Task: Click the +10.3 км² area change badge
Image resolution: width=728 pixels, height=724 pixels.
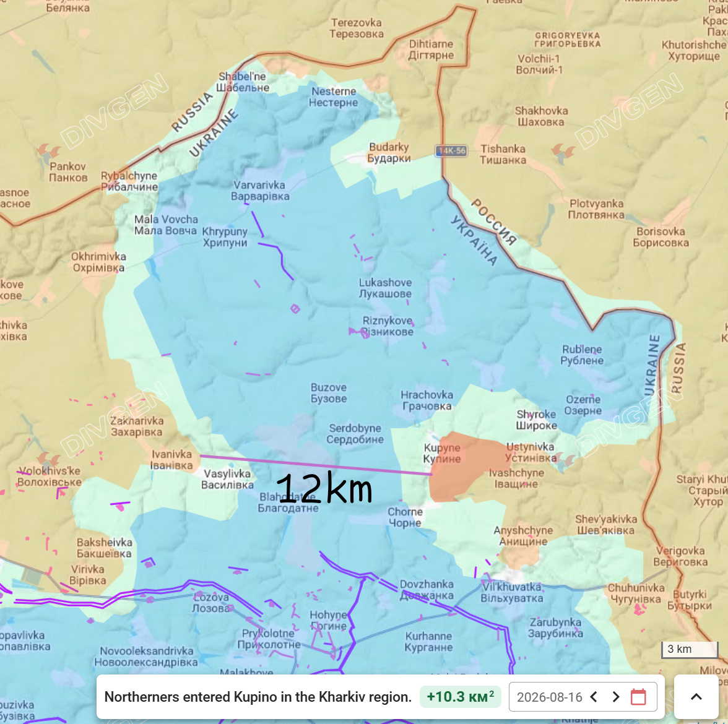Action: (x=460, y=697)
